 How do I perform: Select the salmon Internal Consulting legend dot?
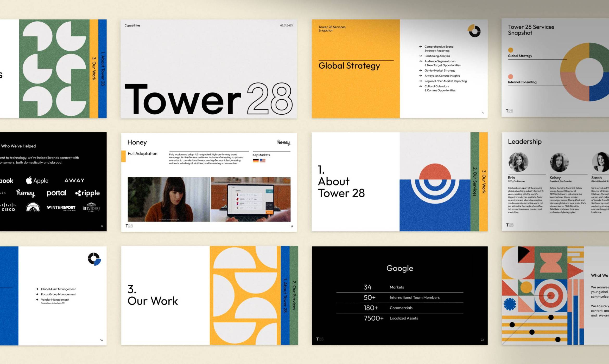coord(510,76)
